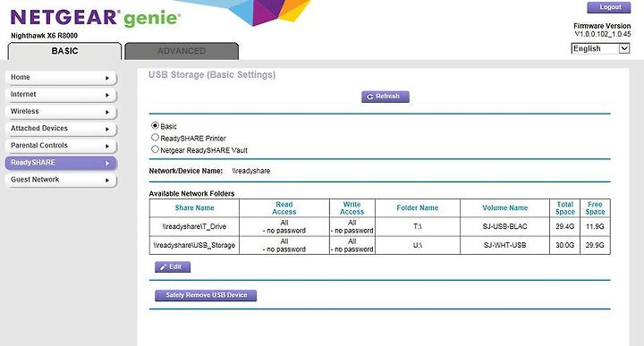Screen dimensions: 644x346
Task: Click the T_Drive read access cell
Action: coord(284,226)
